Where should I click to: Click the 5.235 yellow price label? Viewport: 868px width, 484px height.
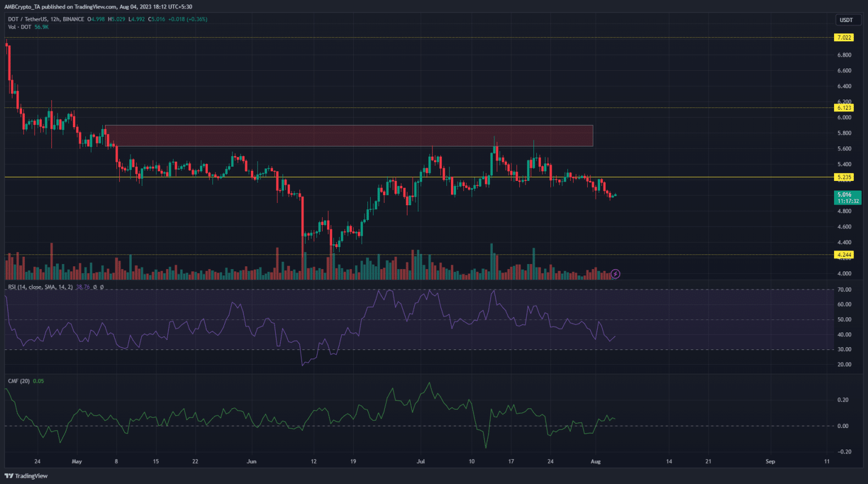[x=844, y=177]
